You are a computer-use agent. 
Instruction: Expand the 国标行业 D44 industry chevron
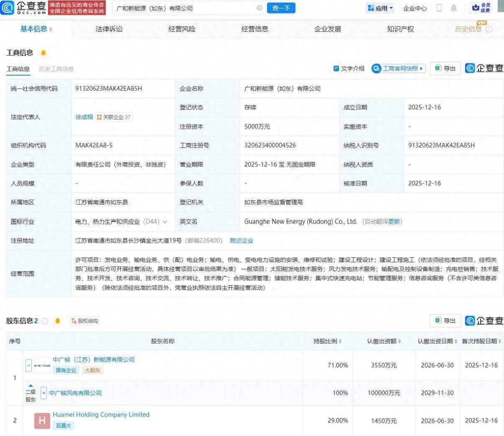(165, 222)
